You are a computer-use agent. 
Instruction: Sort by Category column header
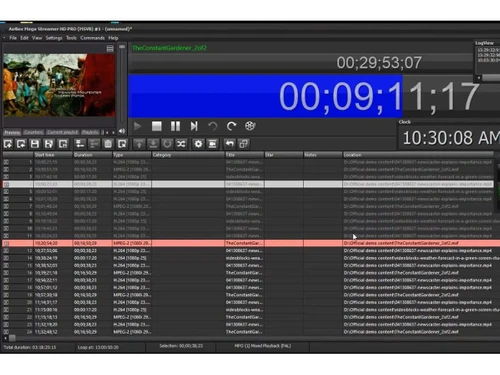point(188,155)
